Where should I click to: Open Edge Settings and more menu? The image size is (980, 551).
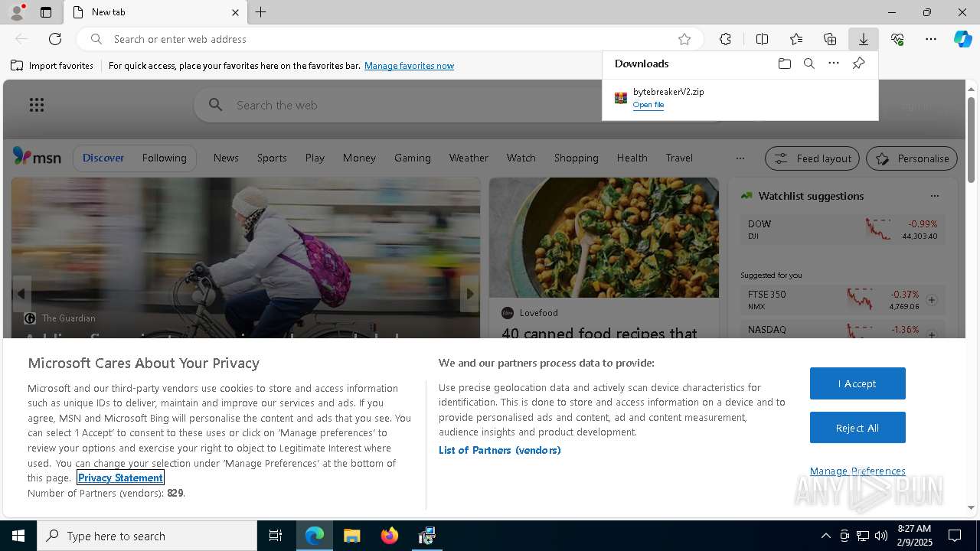[x=931, y=39]
